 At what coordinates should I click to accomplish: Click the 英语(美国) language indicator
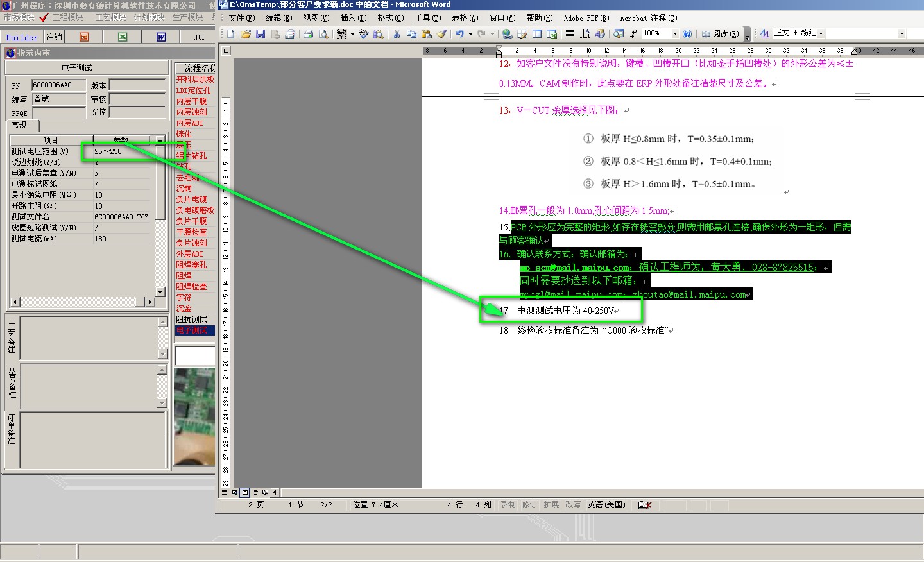(606, 506)
